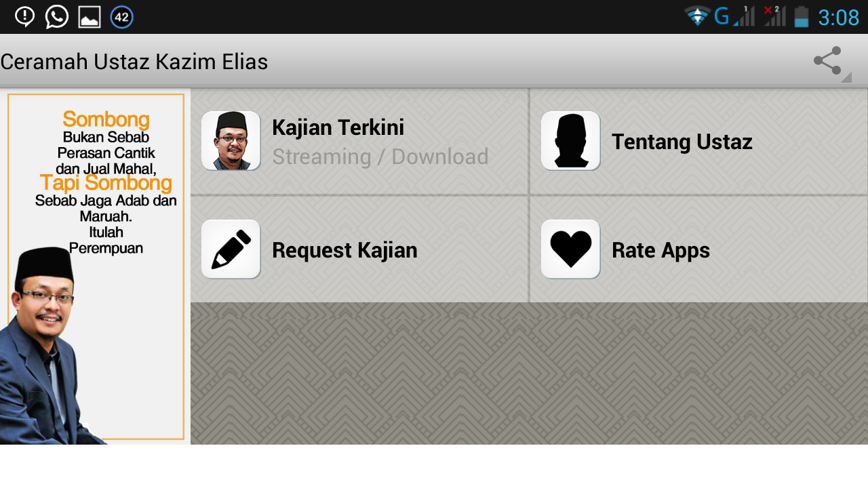Tap the alert exclamation notification icon
Screen dimensions: 868x488
point(25,16)
